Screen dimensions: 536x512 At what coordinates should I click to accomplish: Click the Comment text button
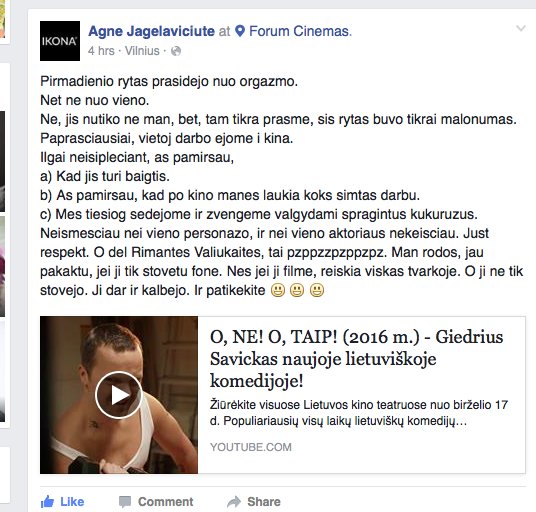pos(165,502)
